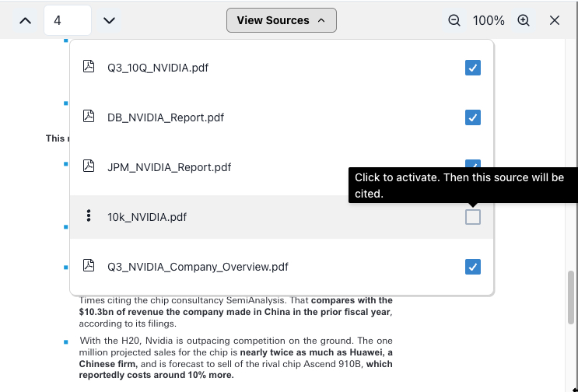Uncheck the DB_NVIDIA_Report.pdf source checkbox

pyautogui.click(x=472, y=117)
